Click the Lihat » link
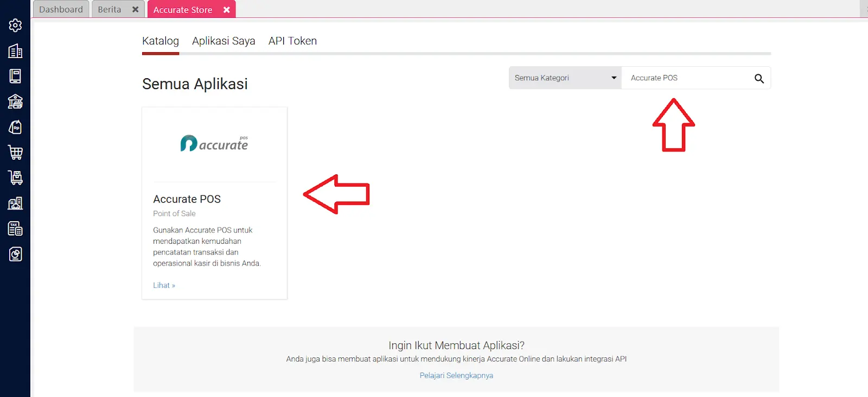This screenshot has width=868, height=397. 164,285
